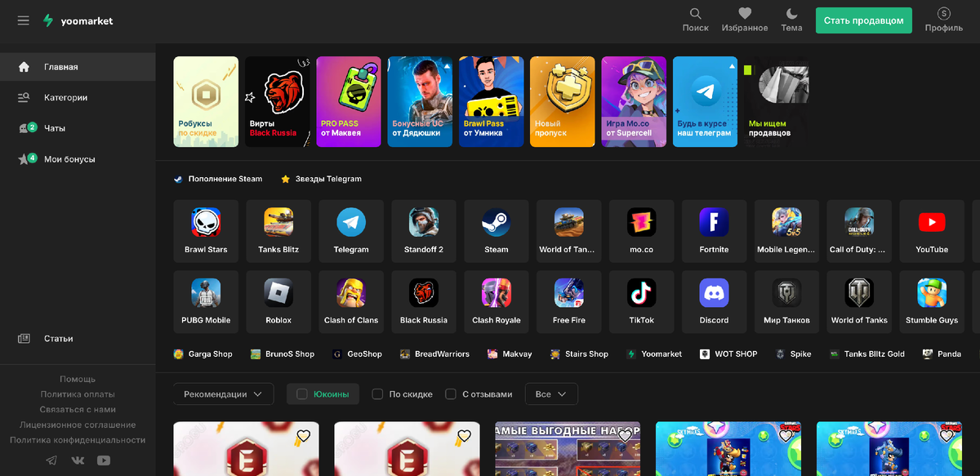Open the Telegram social icon in sidebar footer
This screenshot has width=980, height=476.
click(51, 460)
